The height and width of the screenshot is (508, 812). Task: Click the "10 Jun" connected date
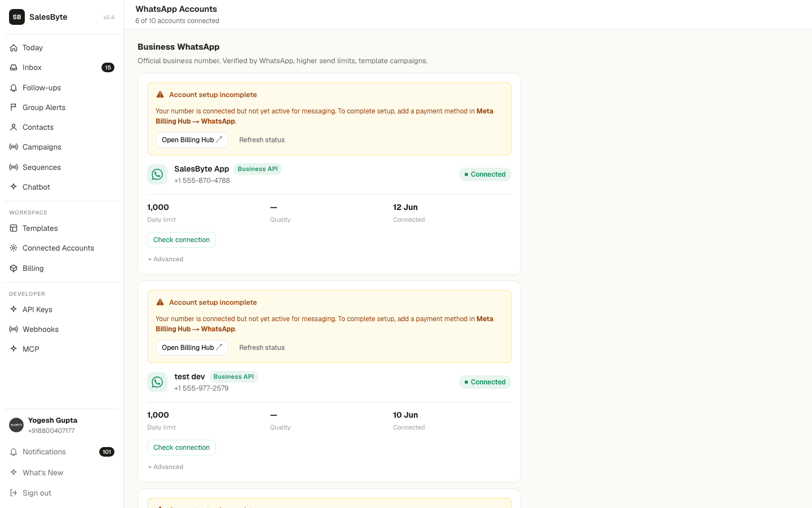point(405,415)
